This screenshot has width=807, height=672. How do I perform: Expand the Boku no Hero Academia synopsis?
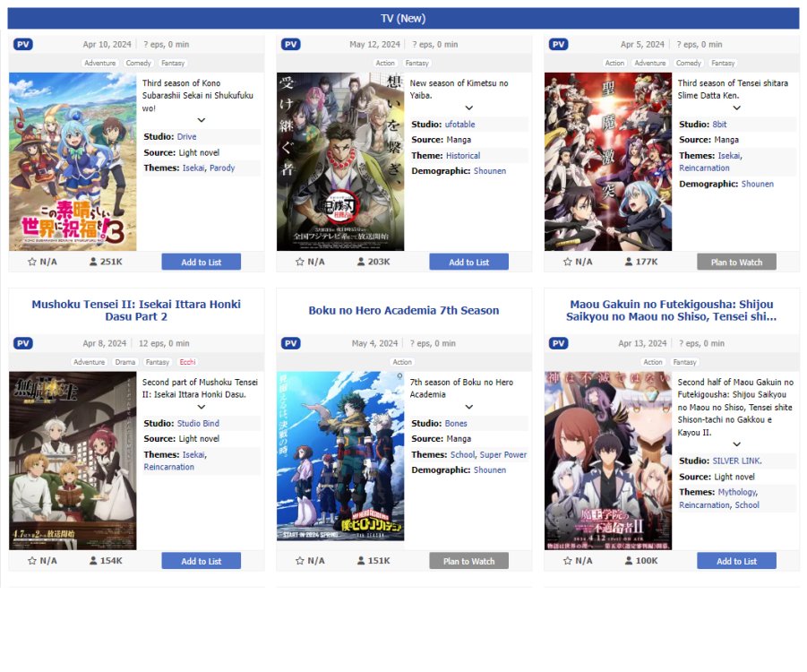click(x=468, y=407)
